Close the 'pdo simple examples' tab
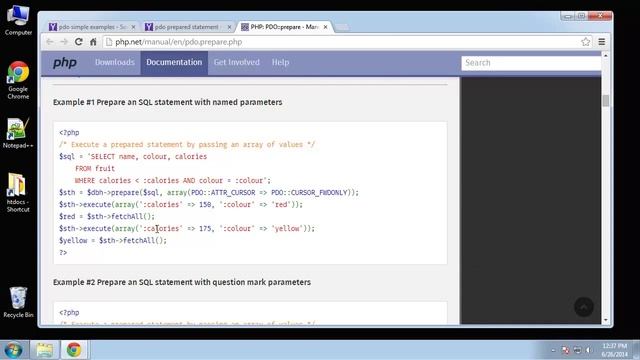Screen dimensions: 640x360 tap(133, 27)
